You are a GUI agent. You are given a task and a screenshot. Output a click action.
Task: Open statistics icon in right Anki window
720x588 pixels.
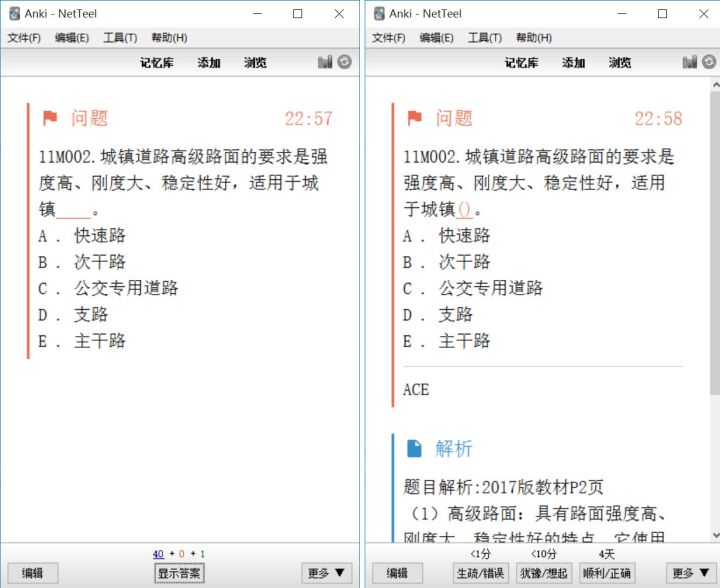[690, 62]
